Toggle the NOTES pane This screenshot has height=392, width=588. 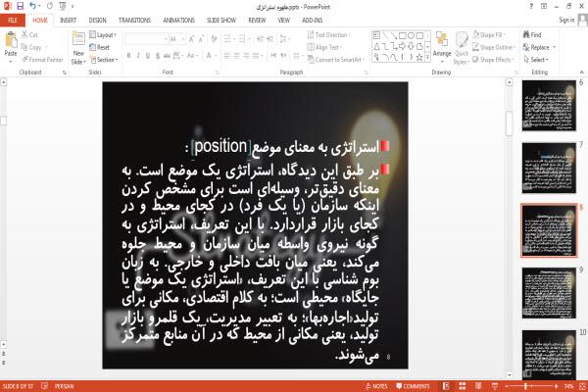[376, 386]
